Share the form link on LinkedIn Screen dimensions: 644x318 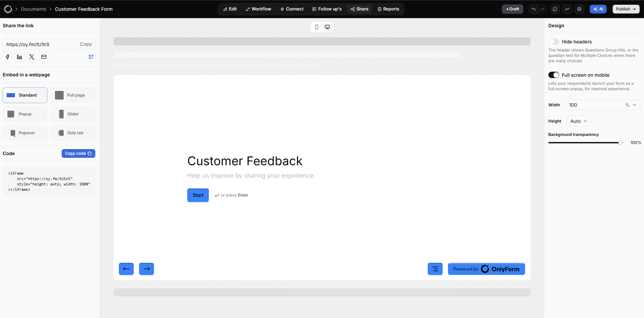coord(20,57)
